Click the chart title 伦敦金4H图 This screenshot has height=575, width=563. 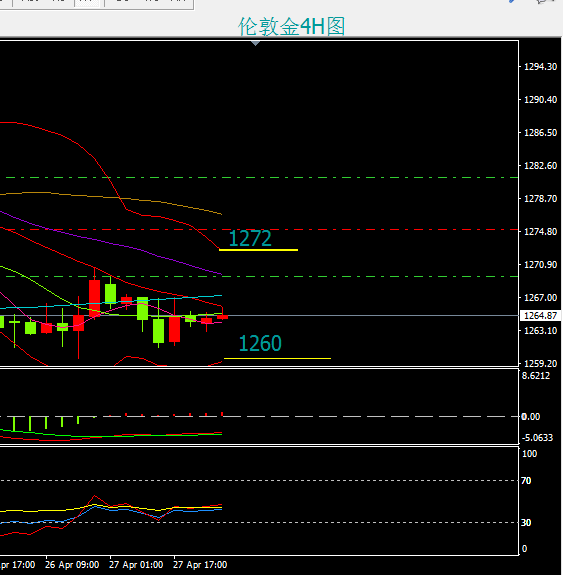pyautogui.click(x=292, y=26)
